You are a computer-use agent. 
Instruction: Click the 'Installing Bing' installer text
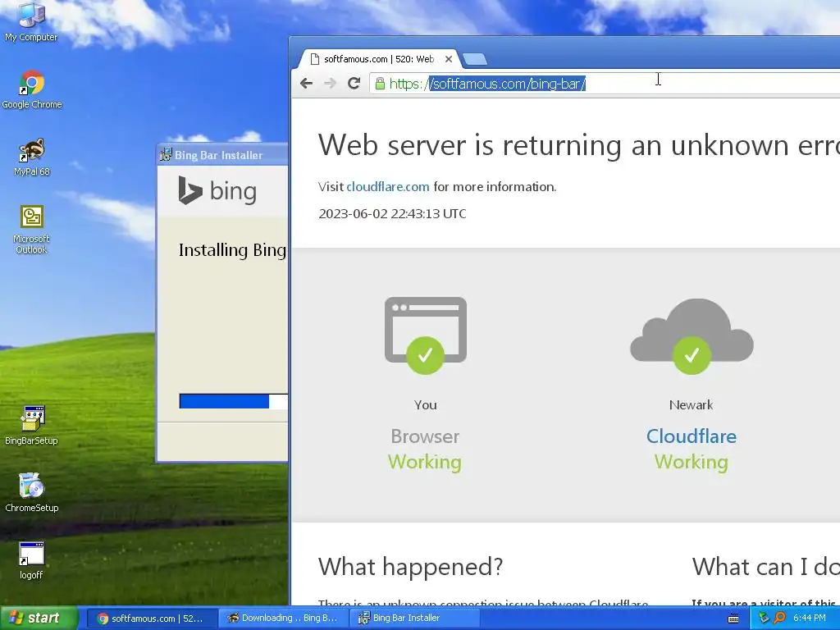[x=232, y=250]
